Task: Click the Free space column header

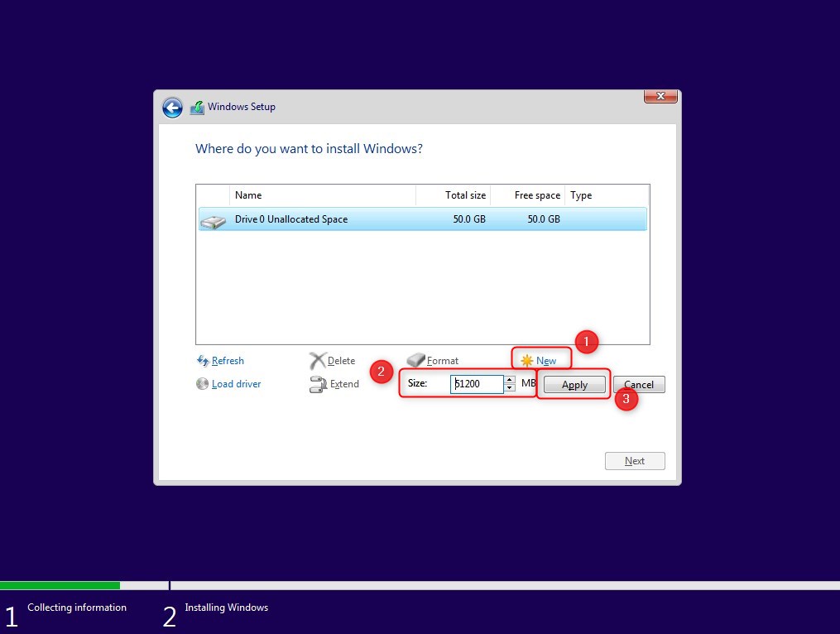Action: click(x=528, y=195)
